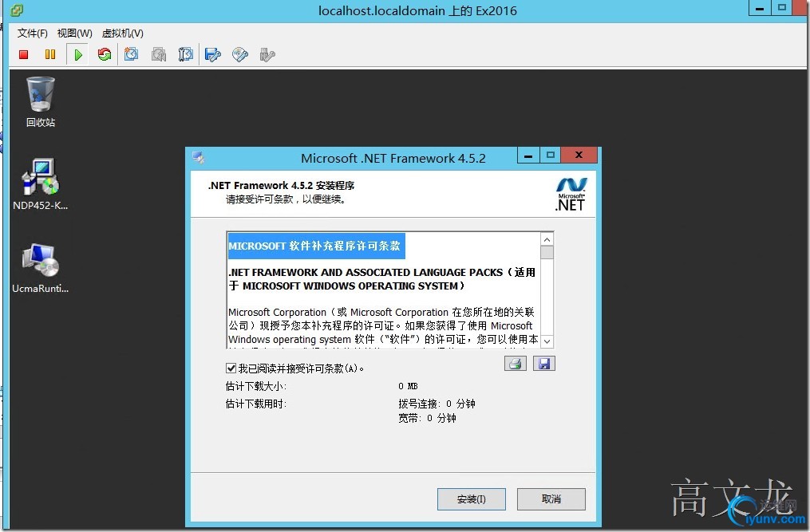This screenshot has width=810, height=532.
Task: Click the 请接受许可条款，以便继续 text
Action: click(286, 199)
